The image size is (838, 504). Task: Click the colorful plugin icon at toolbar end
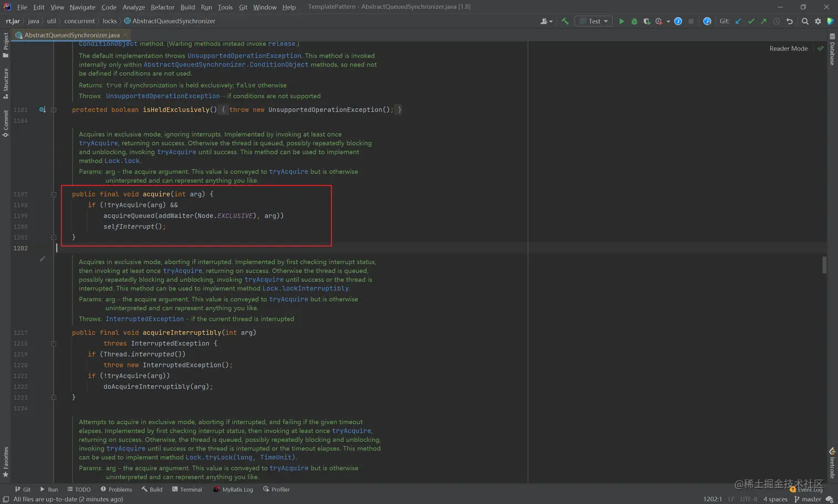[x=830, y=21]
